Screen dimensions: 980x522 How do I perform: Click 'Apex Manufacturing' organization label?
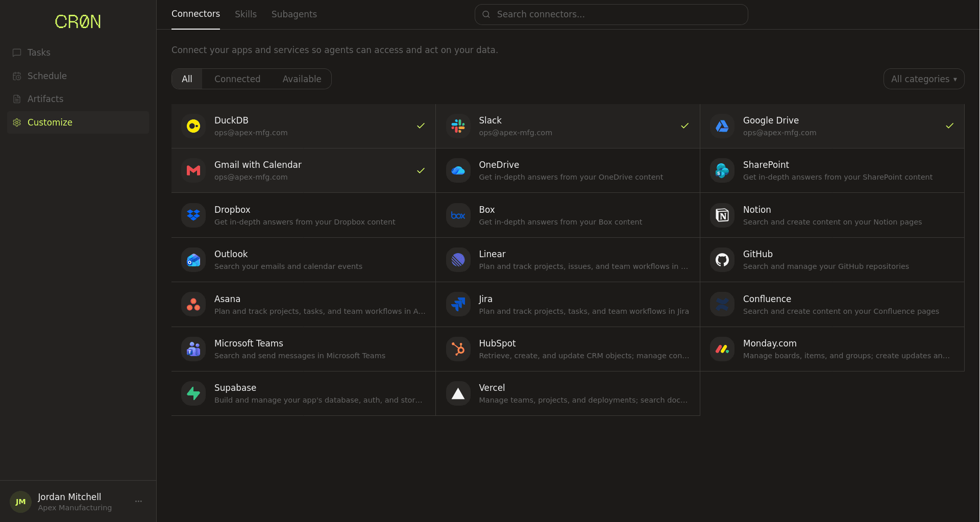tap(75, 508)
